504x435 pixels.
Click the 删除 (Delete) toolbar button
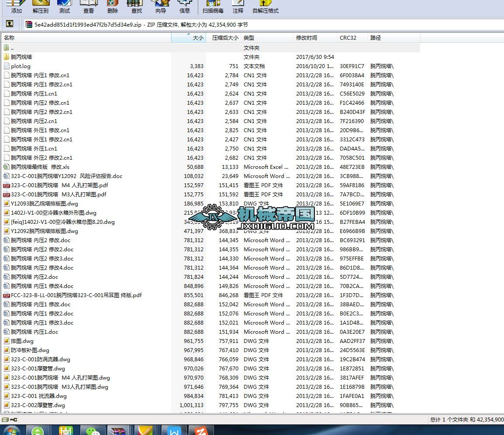click(113, 7)
